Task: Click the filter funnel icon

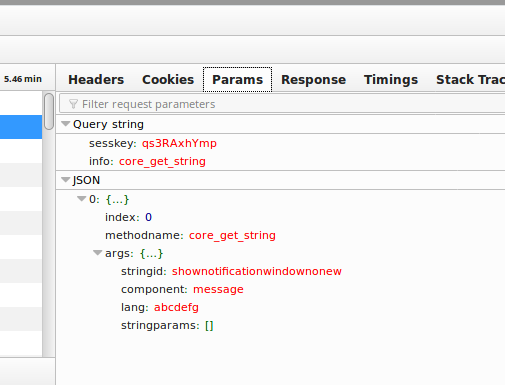Action: point(73,104)
